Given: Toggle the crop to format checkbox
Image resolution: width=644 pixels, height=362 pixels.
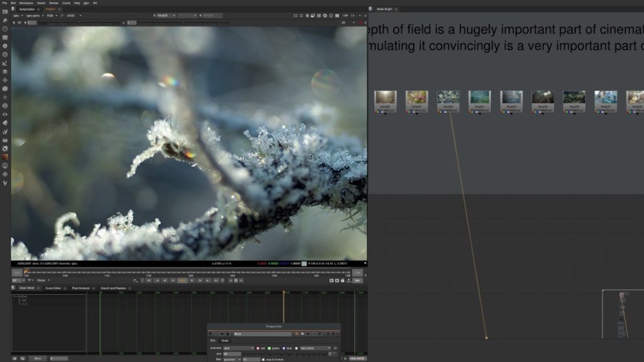Looking at the screenshot, I should click(x=263, y=359).
